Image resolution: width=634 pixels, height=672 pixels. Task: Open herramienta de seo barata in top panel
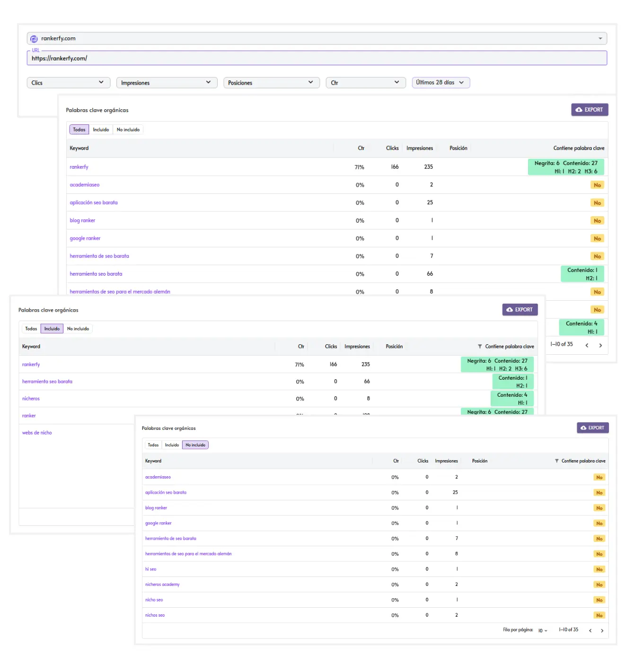coord(99,256)
